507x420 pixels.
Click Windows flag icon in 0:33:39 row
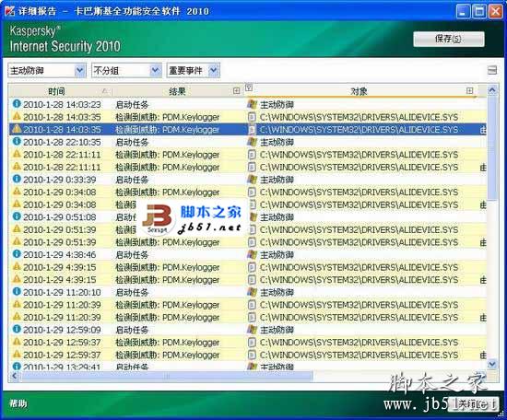click(x=253, y=179)
